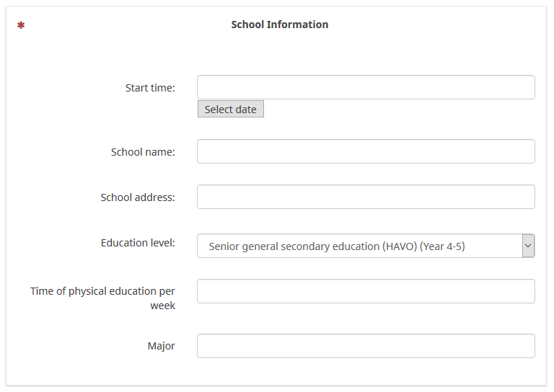
Task: Click the red required asterisk icon
Action: pos(21,25)
